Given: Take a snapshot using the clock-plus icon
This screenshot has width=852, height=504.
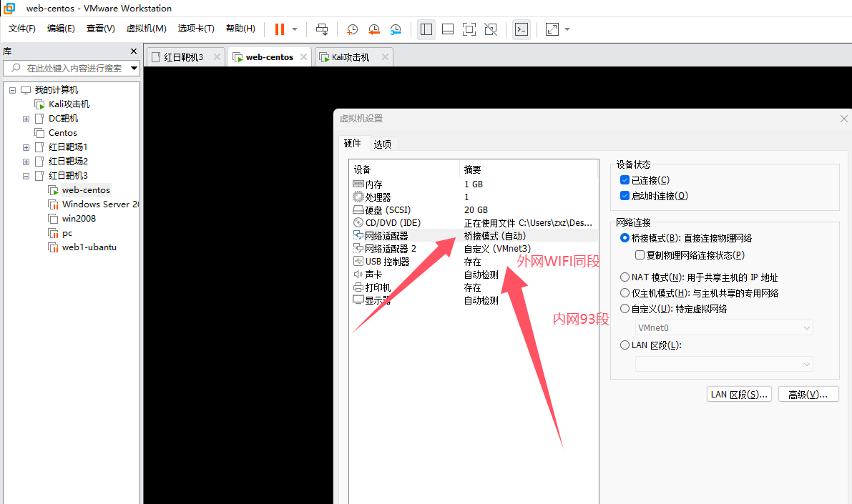Looking at the screenshot, I should coord(352,29).
